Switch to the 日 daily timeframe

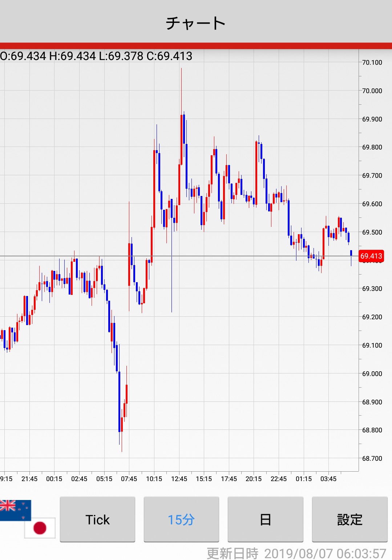(x=265, y=519)
